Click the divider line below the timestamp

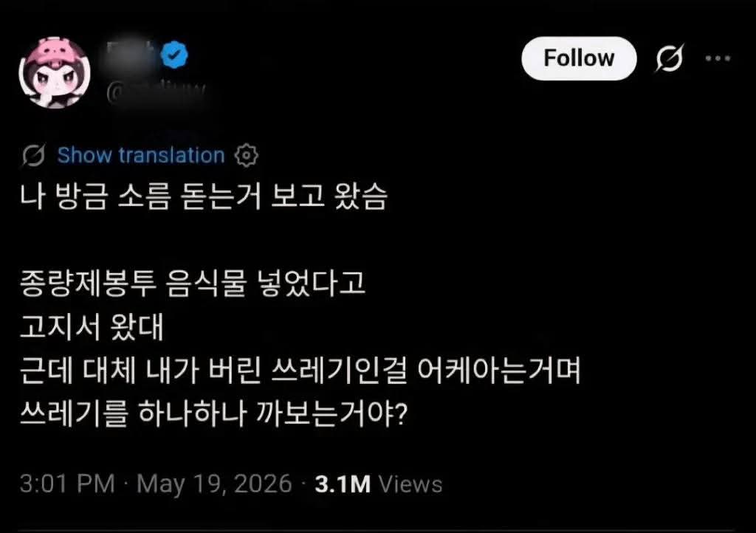coord(378,531)
